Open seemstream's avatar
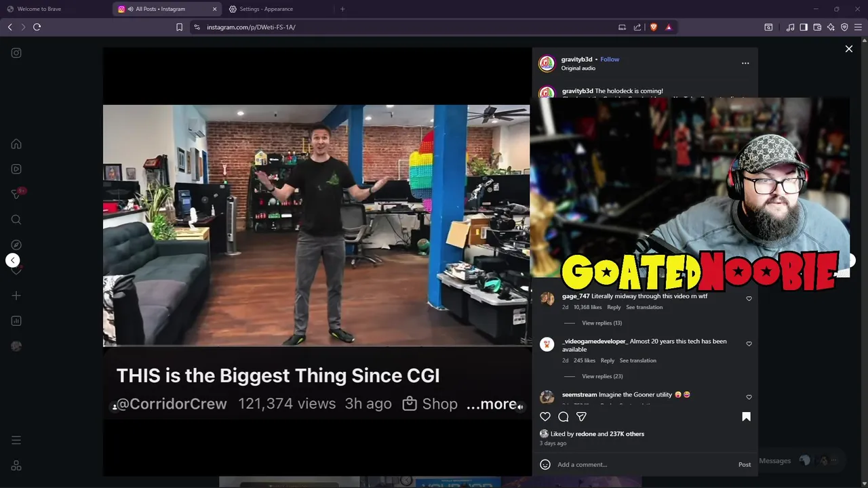Screen dimensions: 868x488 547,397
